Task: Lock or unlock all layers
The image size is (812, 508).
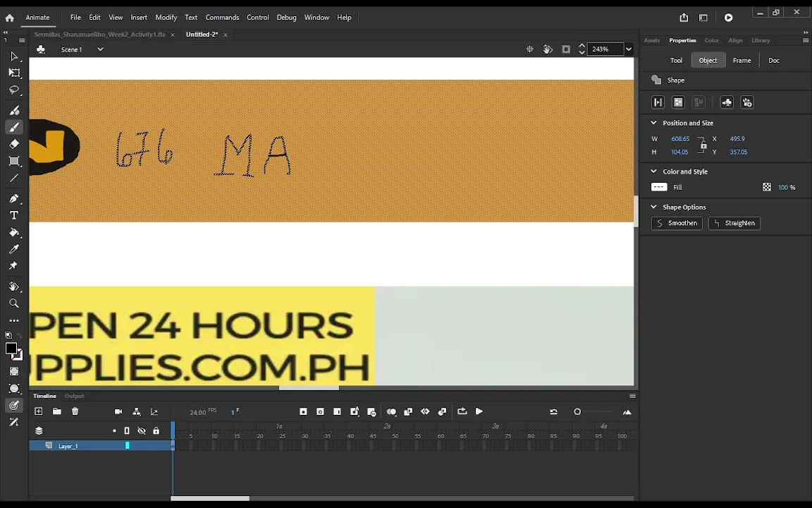Action: tap(156, 431)
